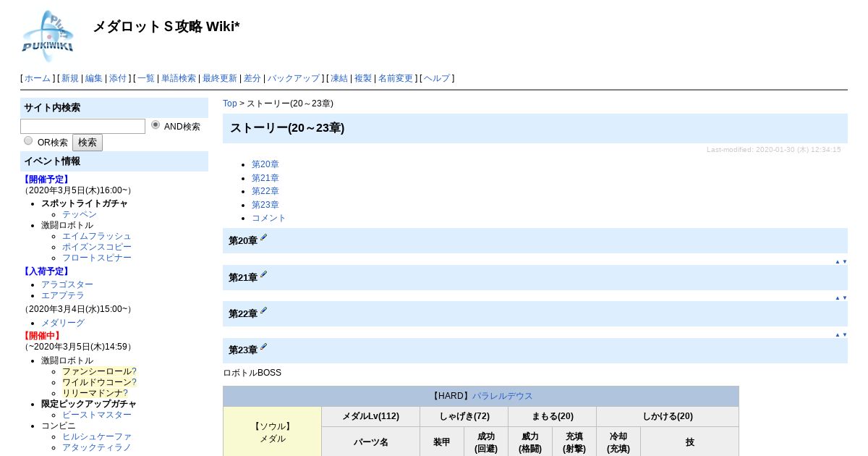The width and height of the screenshot is (868, 456).
Task: Open テッペン spotlight gacha link
Action: pyautogui.click(x=80, y=214)
